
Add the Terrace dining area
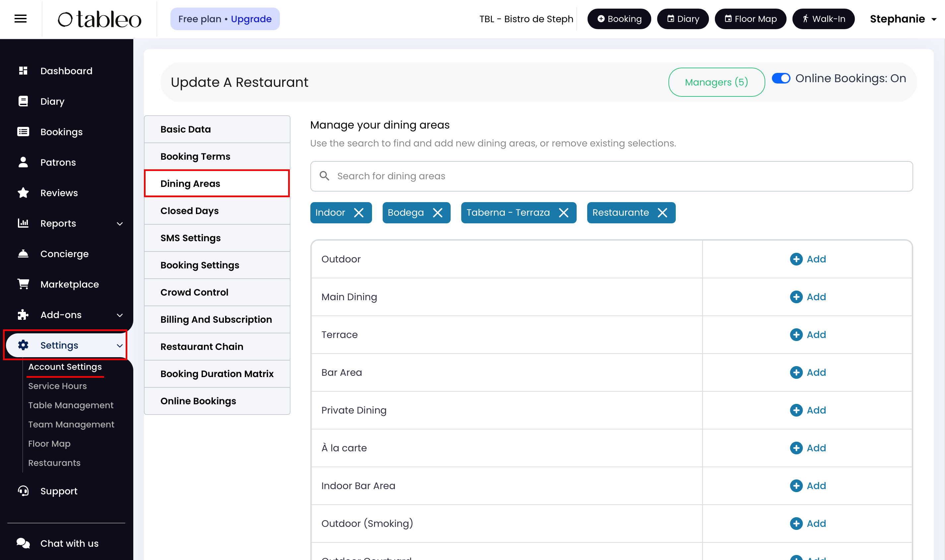pos(808,335)
